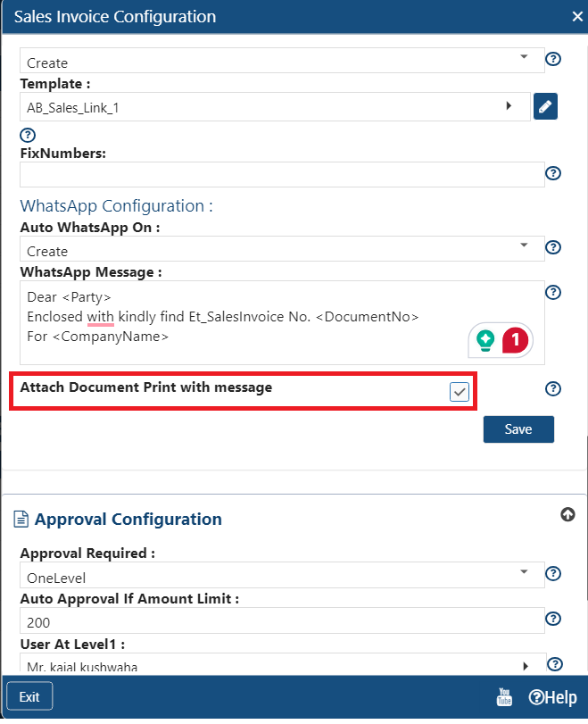Open help icon next to FixNumbers field

[553, 173]
